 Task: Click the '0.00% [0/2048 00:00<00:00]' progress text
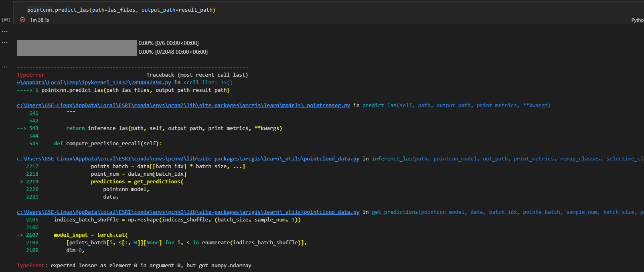[x=173, y=52]
